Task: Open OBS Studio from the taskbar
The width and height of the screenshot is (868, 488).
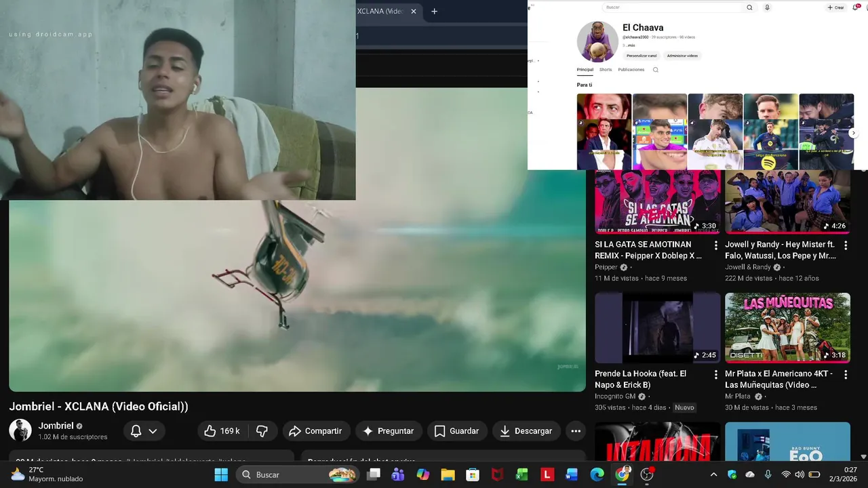Action: click(647, 474)
